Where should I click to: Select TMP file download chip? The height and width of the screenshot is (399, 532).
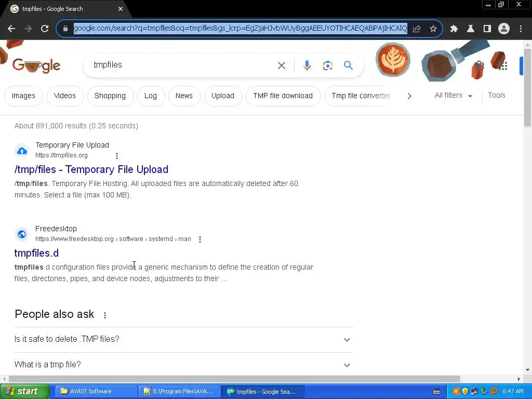[283, 96]
